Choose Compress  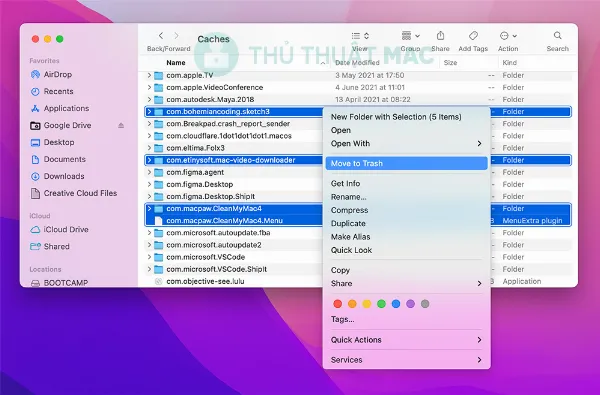click(x=406, y=210)
